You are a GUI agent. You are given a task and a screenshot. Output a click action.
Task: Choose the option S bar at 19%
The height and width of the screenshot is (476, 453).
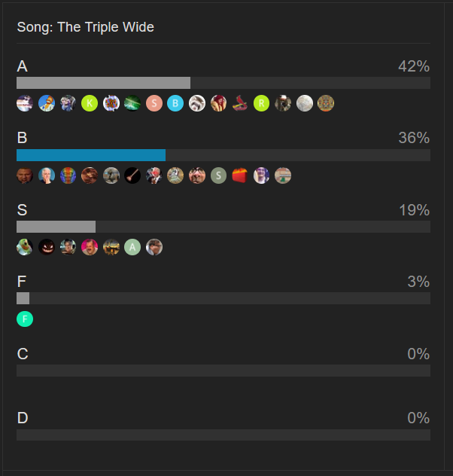[x=223, y=227]
